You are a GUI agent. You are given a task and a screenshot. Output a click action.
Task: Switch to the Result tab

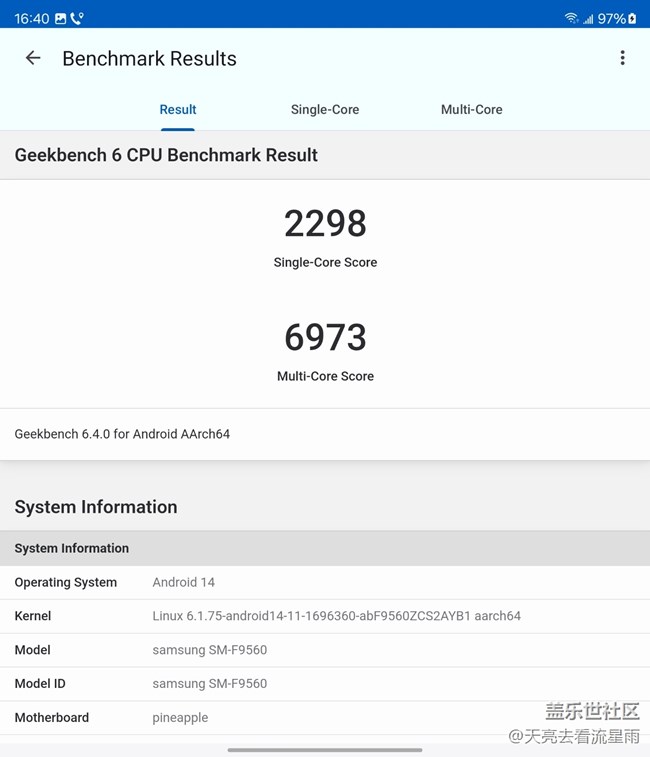[178, 109]
